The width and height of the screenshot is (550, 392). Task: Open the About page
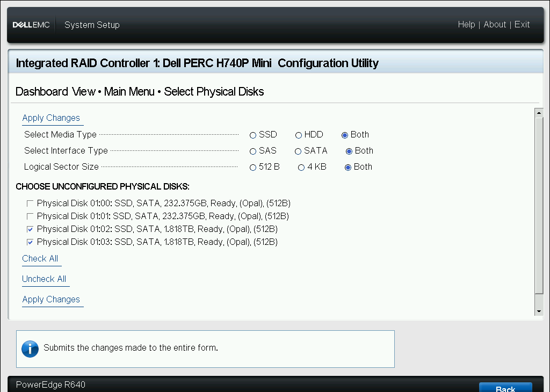[x=495, y=24]
